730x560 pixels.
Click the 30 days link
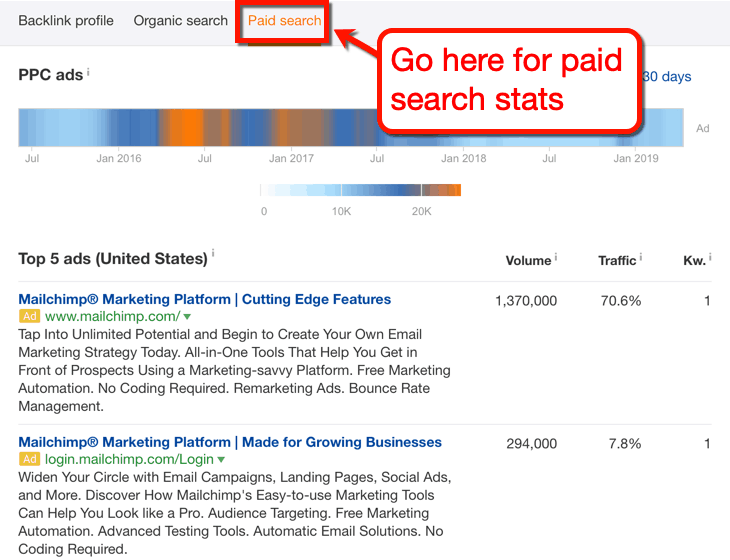pyautogui.click(x=667, y=76)
